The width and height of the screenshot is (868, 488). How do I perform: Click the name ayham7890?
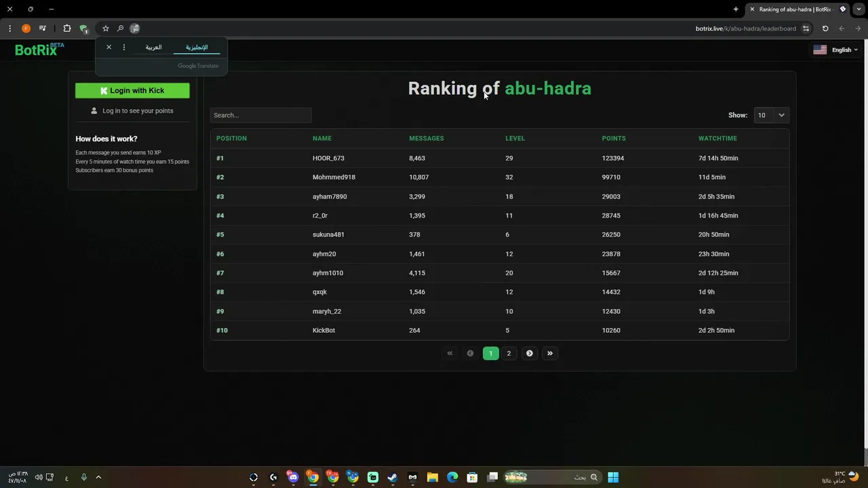[x=330, y=197]
